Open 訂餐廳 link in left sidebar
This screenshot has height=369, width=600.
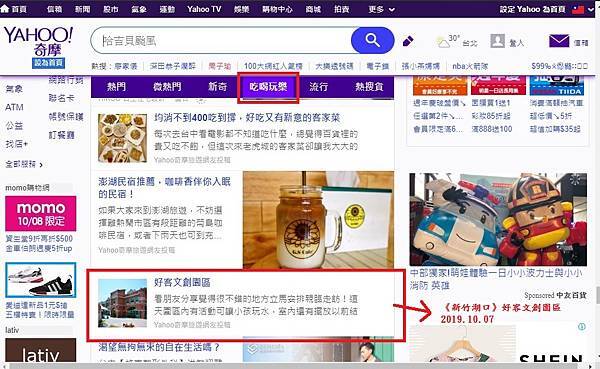point(61,135)
